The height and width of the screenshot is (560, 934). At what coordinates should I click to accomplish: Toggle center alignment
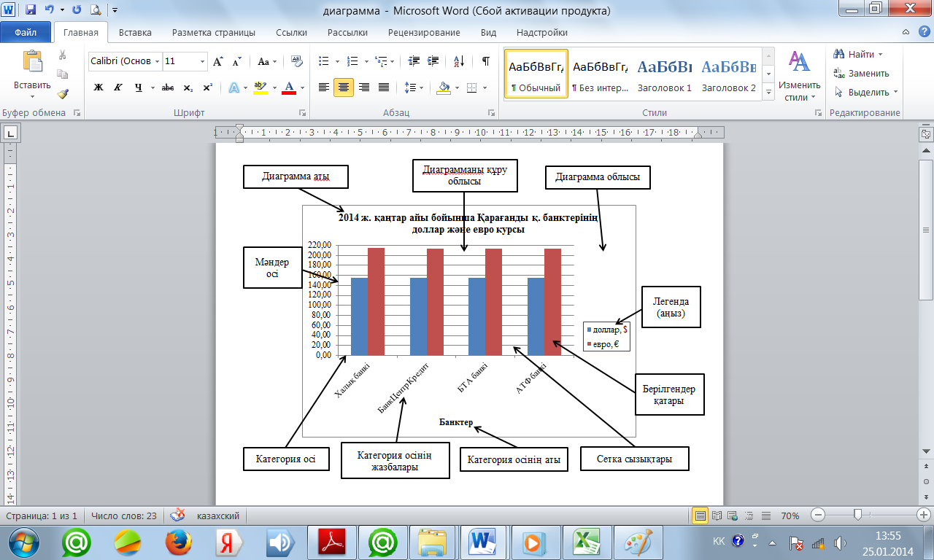pyautogui.click(x=344, y=87)
